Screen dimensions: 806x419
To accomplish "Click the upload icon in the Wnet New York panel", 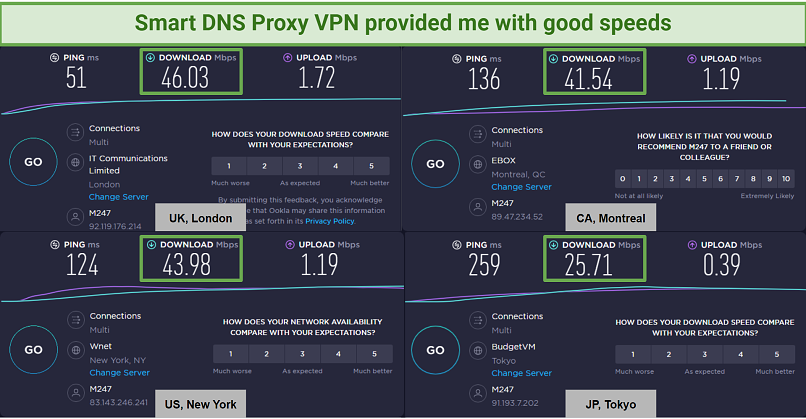I will coord(290,245).
